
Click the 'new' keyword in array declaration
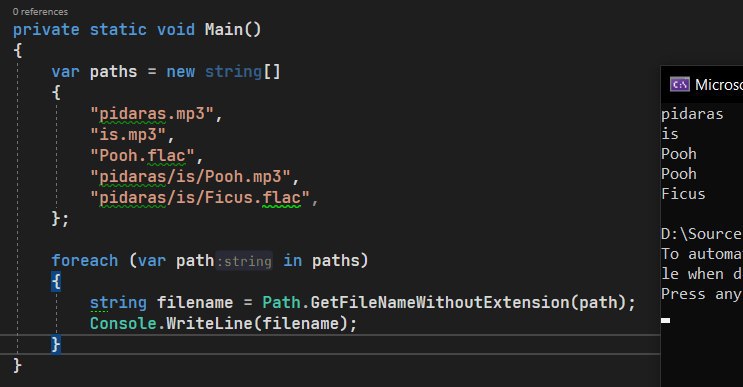181,72
